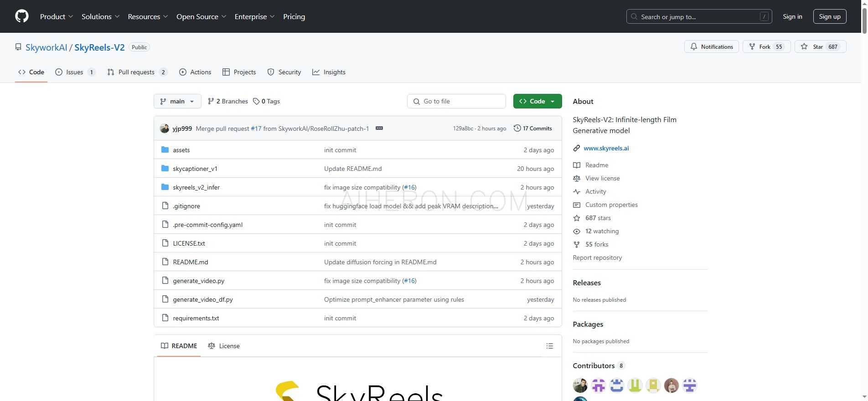
Task: Open the assets folder
Action: 181,150
